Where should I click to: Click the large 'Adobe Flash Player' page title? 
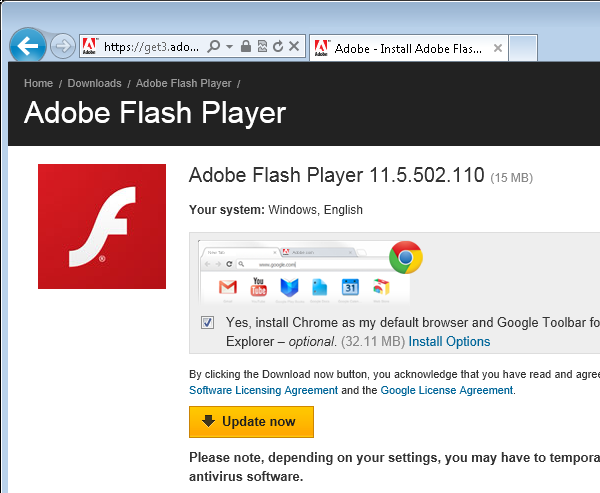(x=155, y=113)
